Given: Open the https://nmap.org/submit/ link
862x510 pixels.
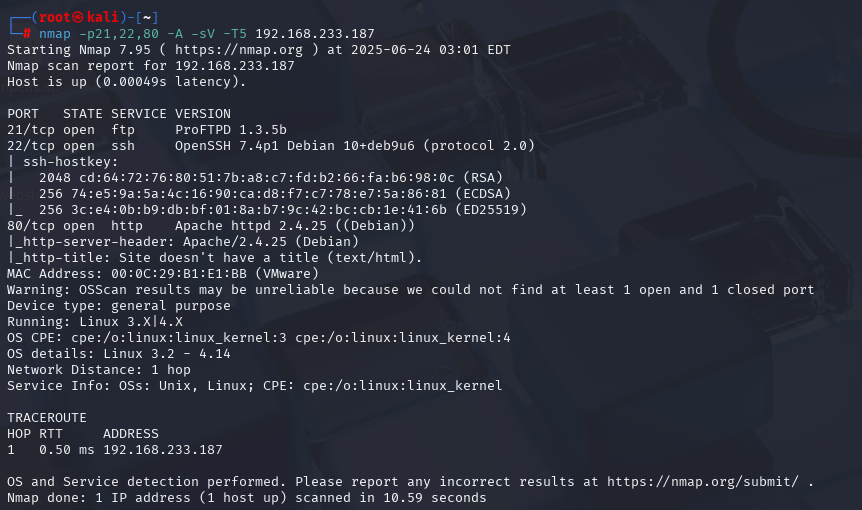Looking at the screenshot, I should click(703, 482).
